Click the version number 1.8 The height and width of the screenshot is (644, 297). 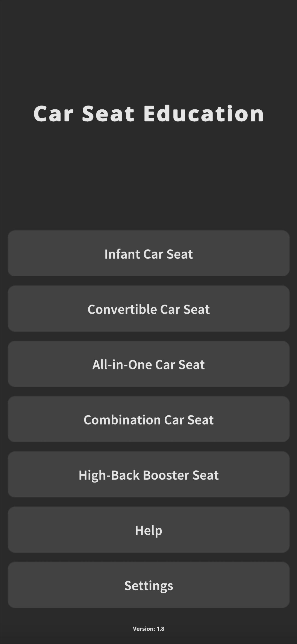pos(160,629)
